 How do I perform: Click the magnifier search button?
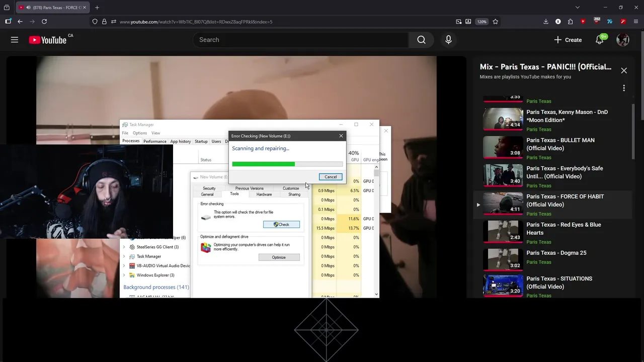[422, 40]
